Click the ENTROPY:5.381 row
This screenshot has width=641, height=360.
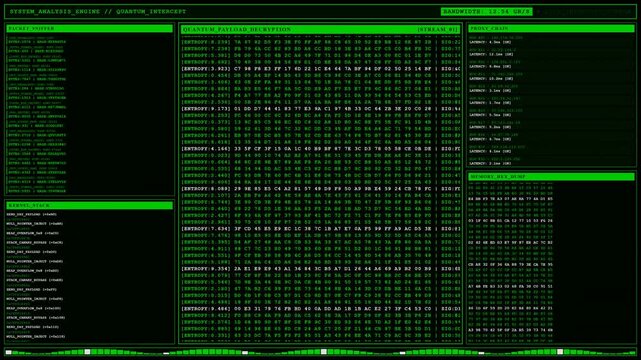point(321,55)
